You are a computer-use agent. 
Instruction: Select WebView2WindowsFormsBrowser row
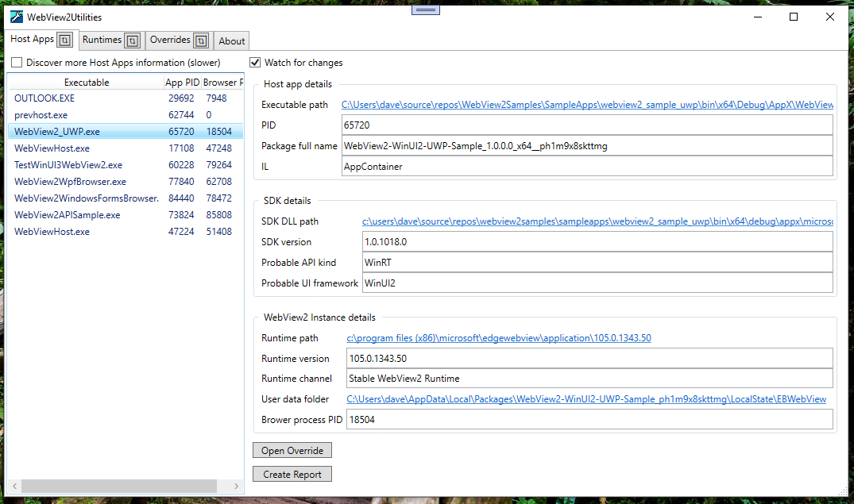(x=126, y=198)
